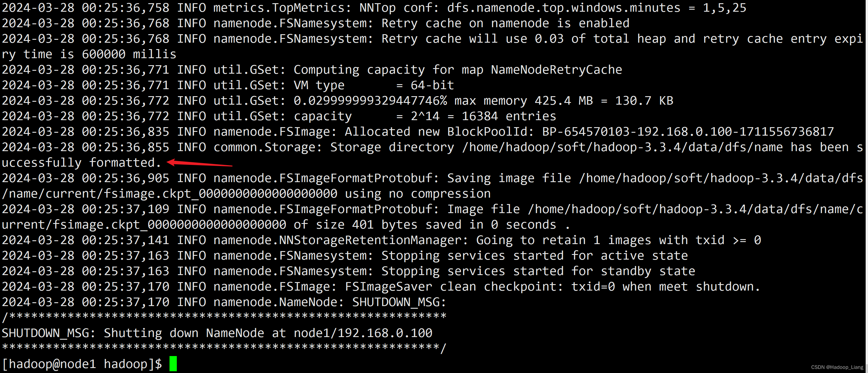Click the NNStorageRetentionManager log line
Screen dimensions: 868x373
click(381, 240)
